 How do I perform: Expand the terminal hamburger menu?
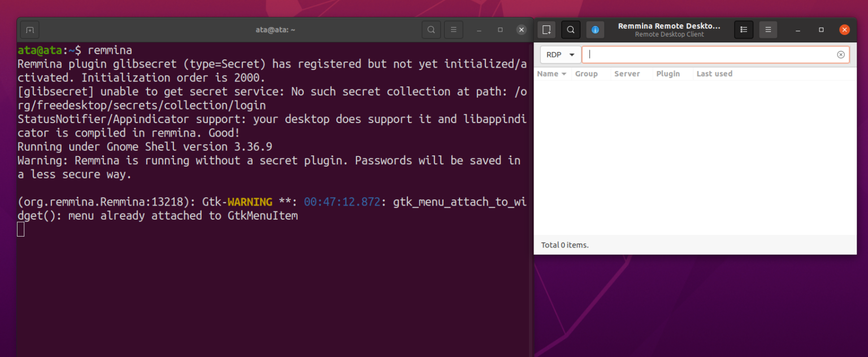(x=453, y=29)
